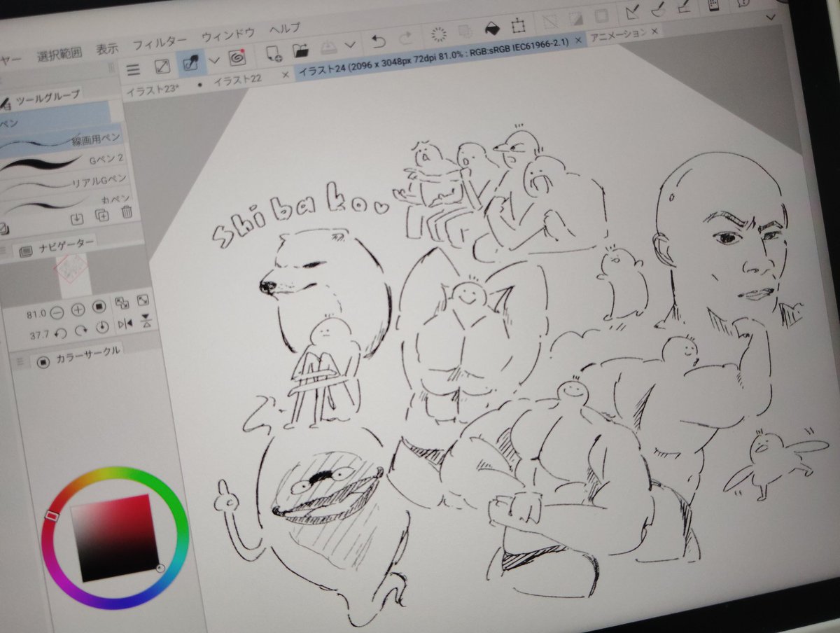Viewport: 840px width, 633px height.
Task: Click the Clear (dotted circle) icon
Action: pos(439,35)
